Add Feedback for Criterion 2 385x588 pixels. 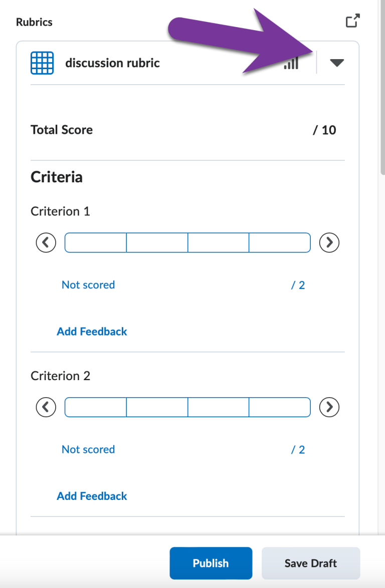pos(92,496)
